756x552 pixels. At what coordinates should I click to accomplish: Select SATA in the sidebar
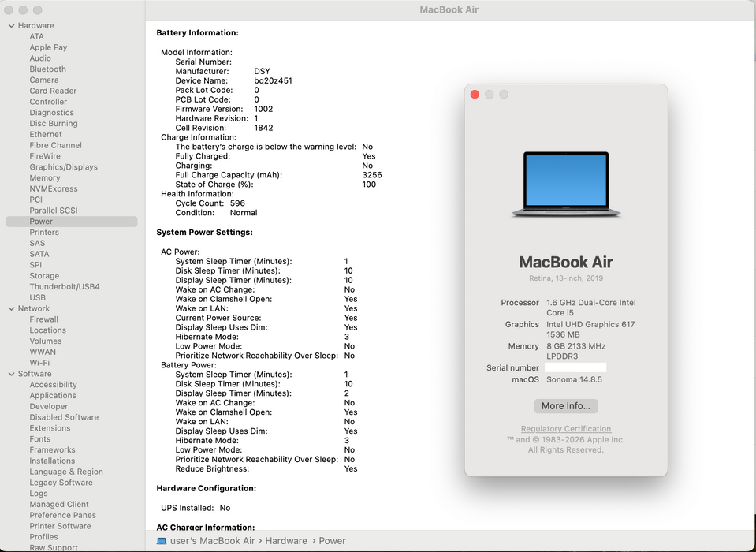39,254
